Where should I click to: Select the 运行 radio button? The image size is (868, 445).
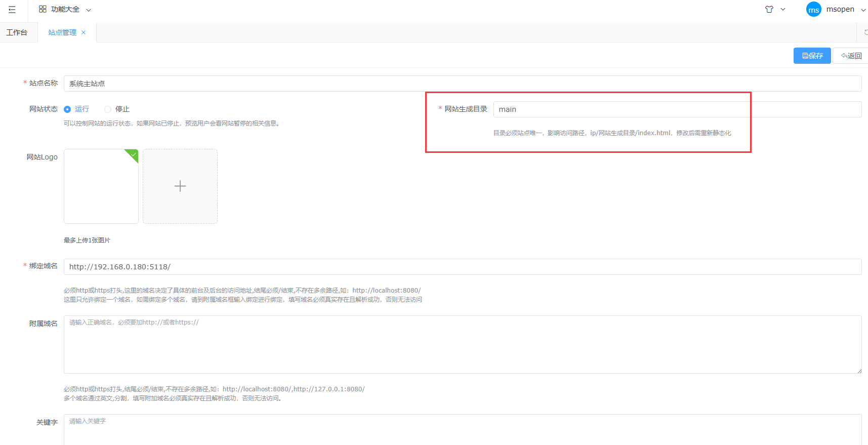67,109
